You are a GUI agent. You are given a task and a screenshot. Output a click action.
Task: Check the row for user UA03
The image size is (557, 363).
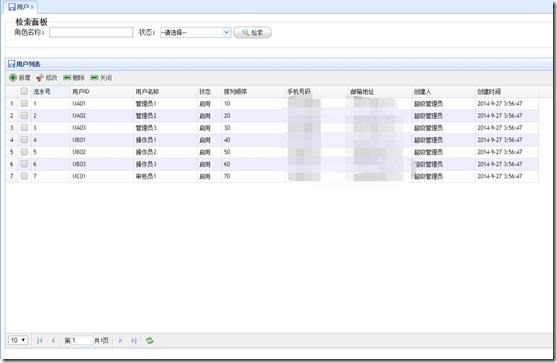[x=24, y=128]
